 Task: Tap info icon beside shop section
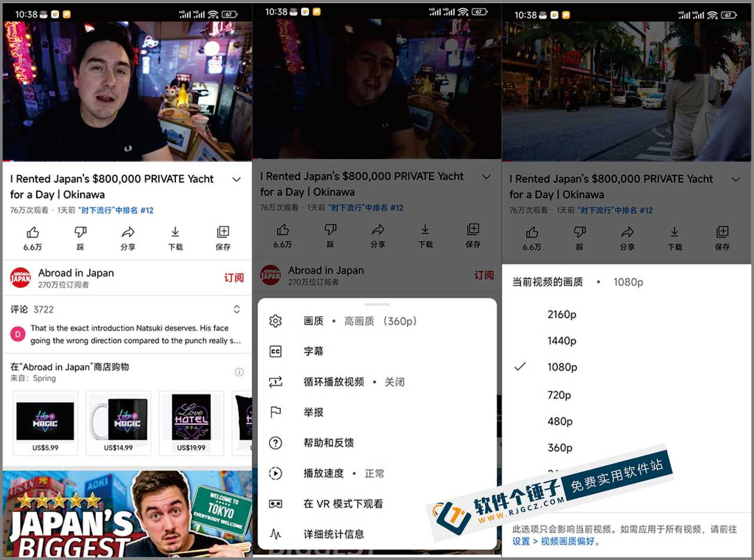click(239, 372)
